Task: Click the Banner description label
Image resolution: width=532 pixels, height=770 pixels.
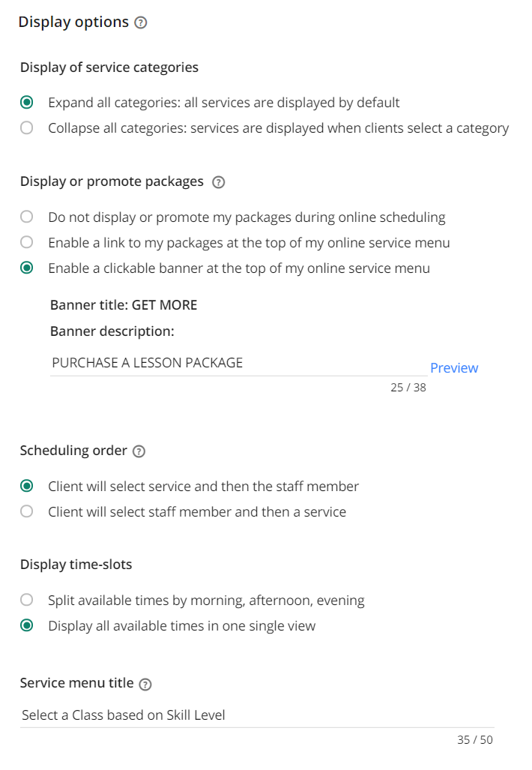Action: tap(112, 331)
